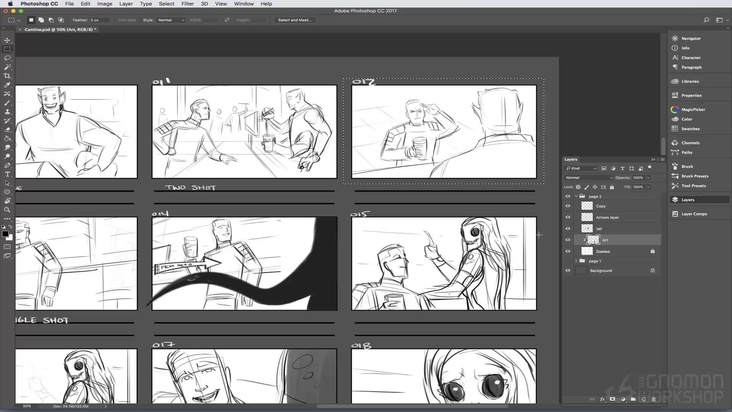Open the Apple menu
The height and width of the screenshot is (412, 732).
(10, 4)
